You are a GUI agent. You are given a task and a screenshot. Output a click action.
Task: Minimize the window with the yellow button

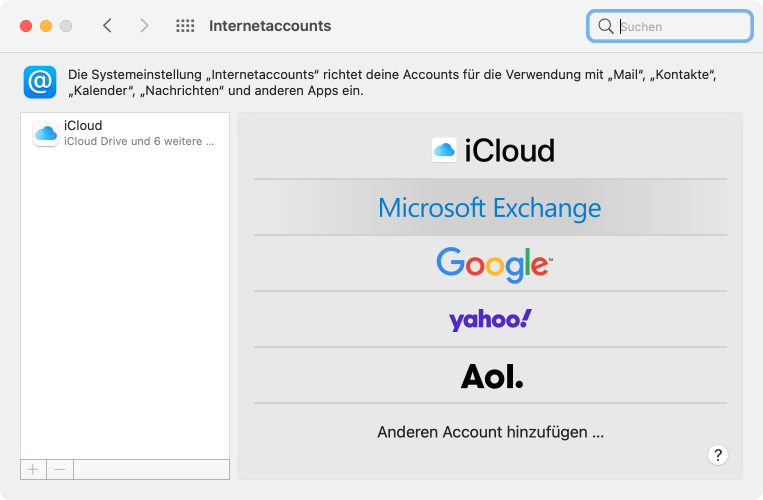[46, 26]
